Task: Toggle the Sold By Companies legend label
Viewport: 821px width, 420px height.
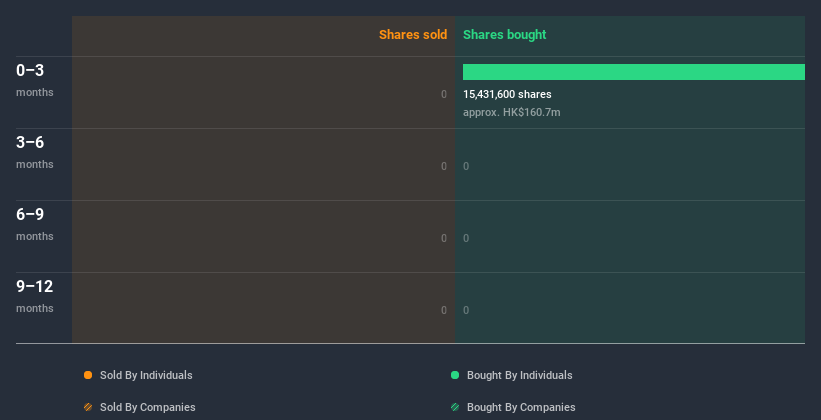Action: pyautogui.click(x=147, y=407)
